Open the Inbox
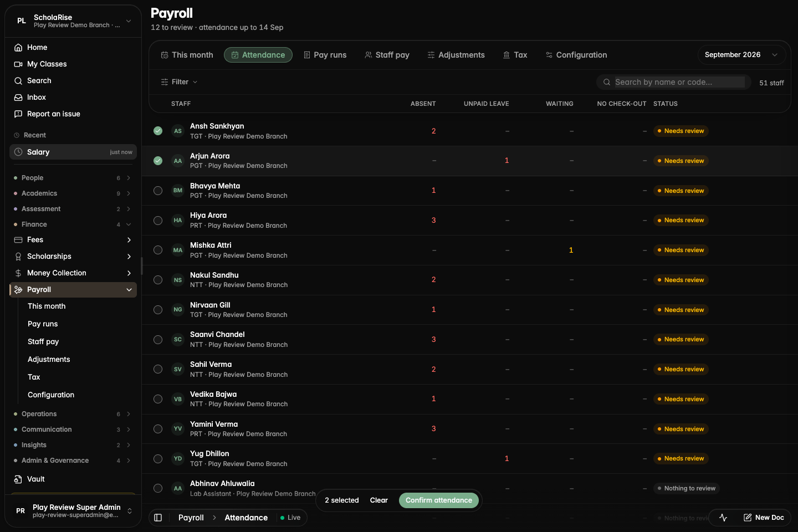This screenshot has height=532, width=798. click(73, 97)
